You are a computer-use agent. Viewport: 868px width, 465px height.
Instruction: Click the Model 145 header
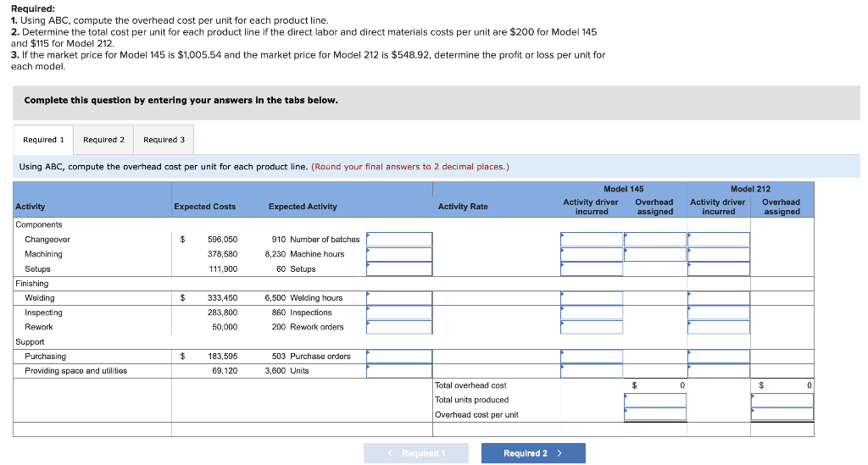click(x=623, y=189)
